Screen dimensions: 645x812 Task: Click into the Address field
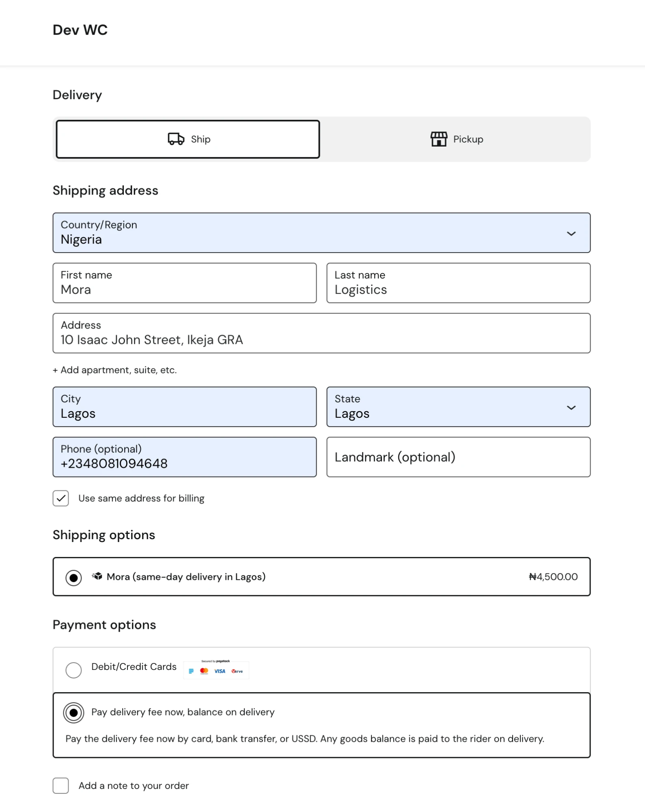[321, 333]
